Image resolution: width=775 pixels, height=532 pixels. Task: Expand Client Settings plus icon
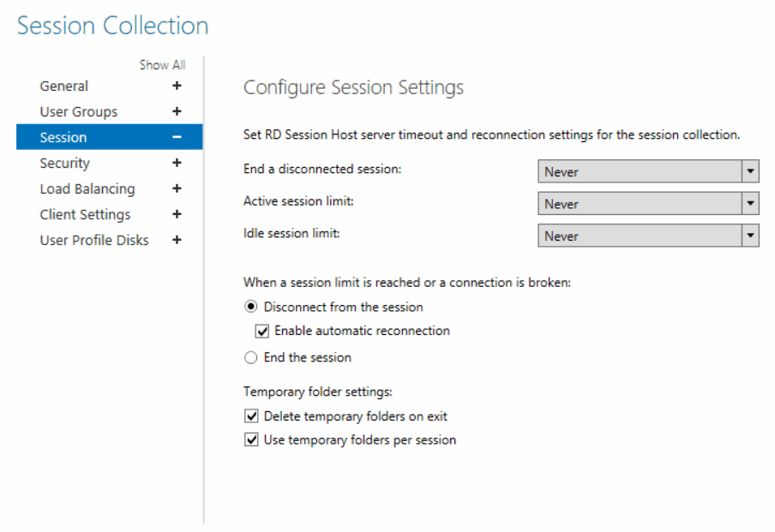pos(177,214)
